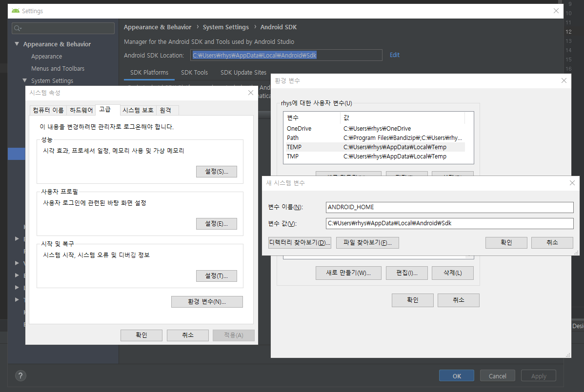Open the 시스템 보호 tab
584x392 pixels.
138,110
